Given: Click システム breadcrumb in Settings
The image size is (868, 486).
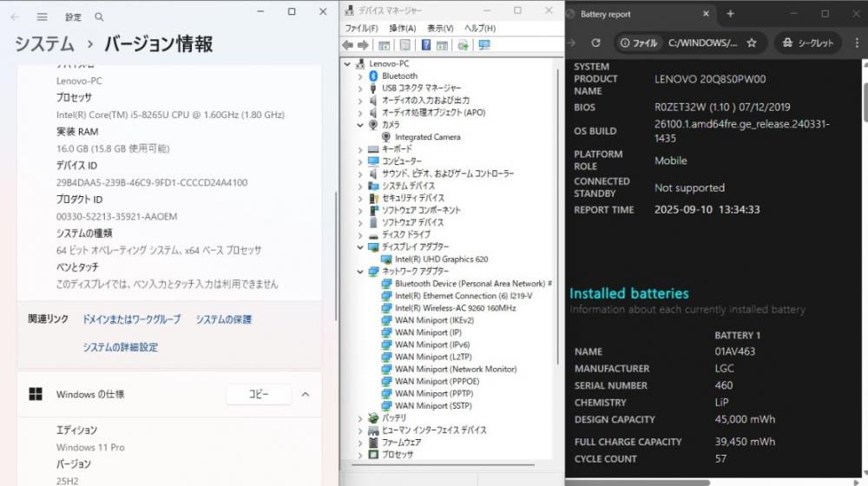Looking at the screenshot, I should [x=44, y=43].
